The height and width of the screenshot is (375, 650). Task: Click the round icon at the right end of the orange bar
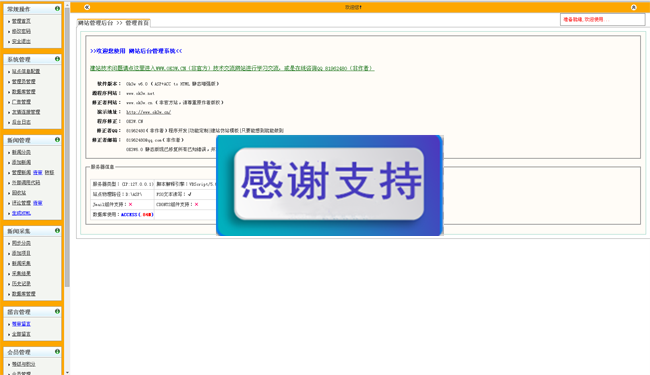(x=633, y=7)
